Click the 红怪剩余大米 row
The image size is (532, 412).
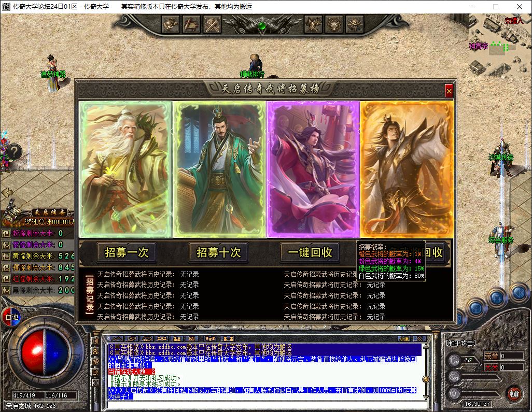(x=38, y=279)
